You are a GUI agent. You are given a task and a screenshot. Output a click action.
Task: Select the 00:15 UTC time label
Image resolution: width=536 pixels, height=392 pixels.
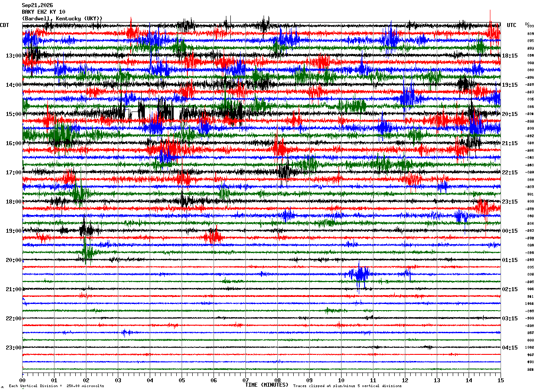point(510,231)
